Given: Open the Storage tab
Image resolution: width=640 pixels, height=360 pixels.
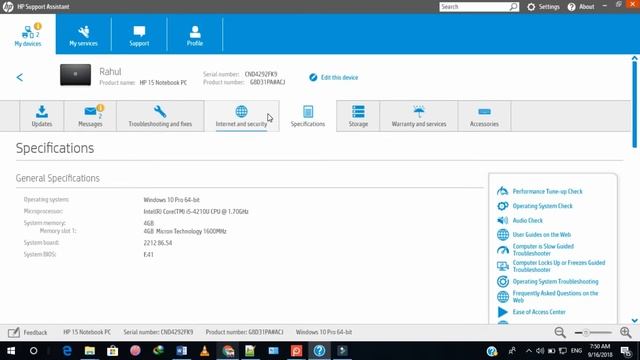Looking at the screenshot, I should click(x=358, y=116).
